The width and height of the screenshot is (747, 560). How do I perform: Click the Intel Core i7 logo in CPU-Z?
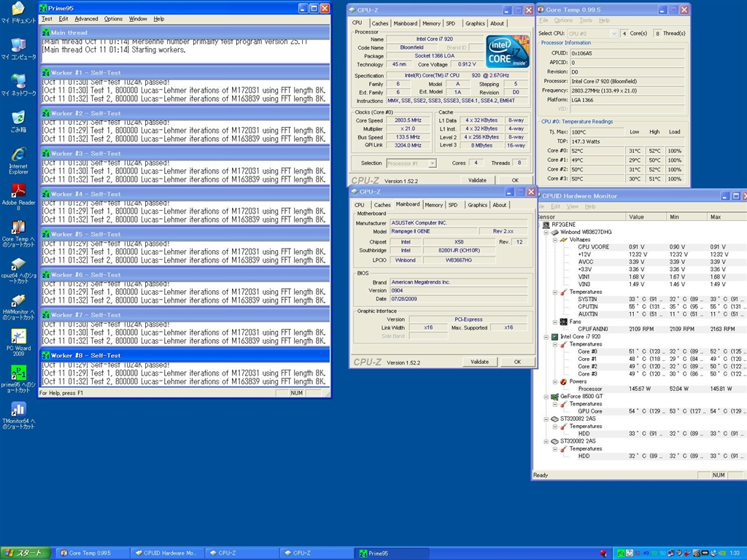(508, 52)
